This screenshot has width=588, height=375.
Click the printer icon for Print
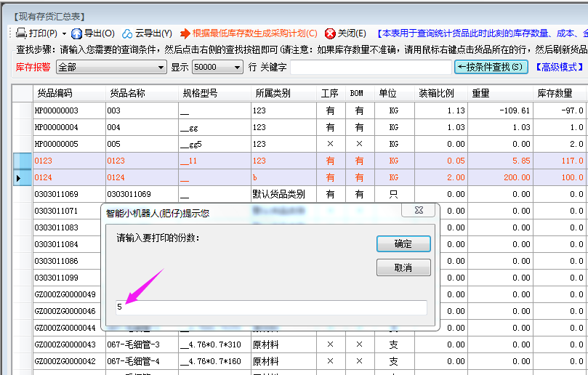click(22, 33)
